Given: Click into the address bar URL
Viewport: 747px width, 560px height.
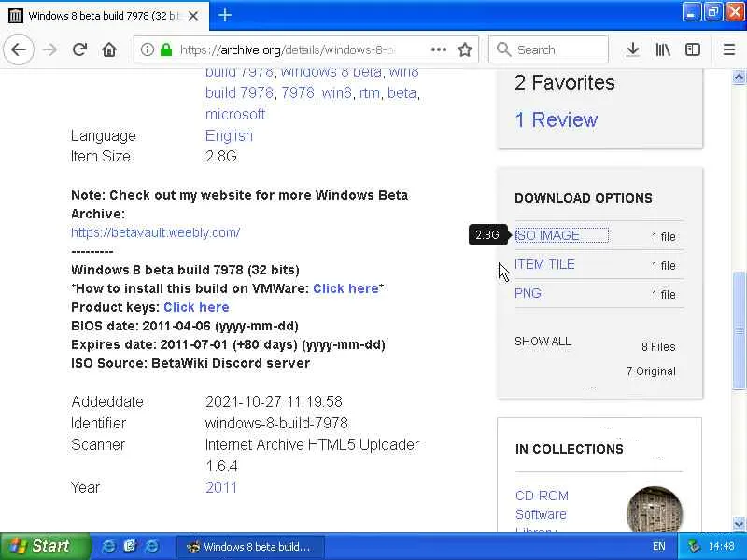Looking at the screenshot, I should coord(288,49).
